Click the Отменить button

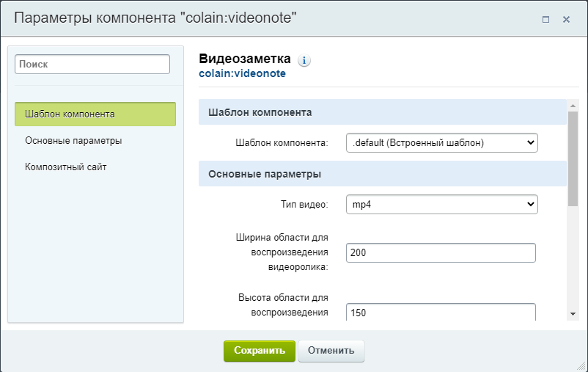coord(331,351)
